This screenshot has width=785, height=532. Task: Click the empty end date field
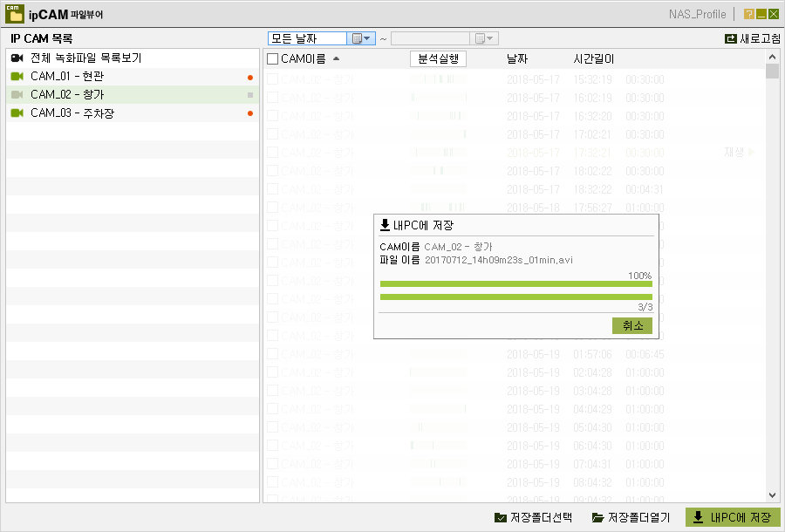(431, 38)
